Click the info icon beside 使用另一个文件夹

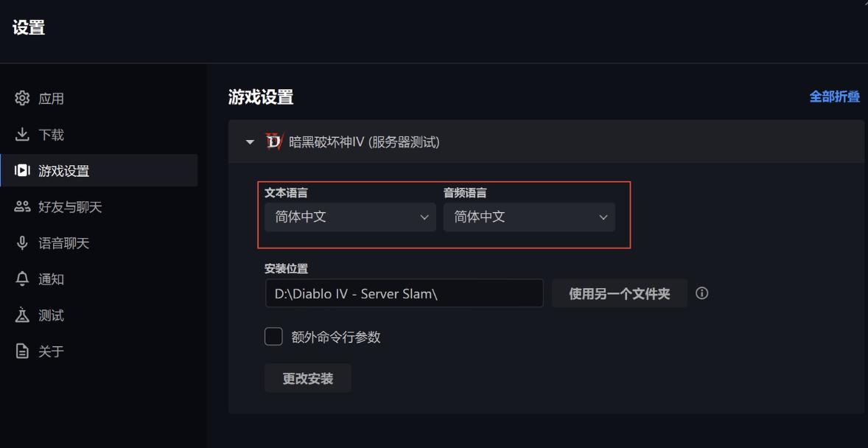702,293
